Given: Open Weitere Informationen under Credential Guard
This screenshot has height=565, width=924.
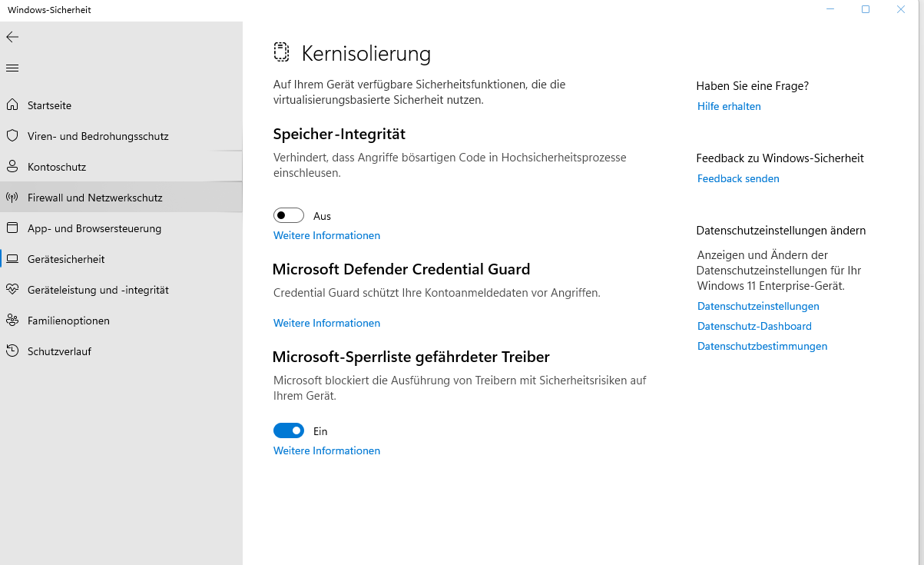Looking at the screenshot, I should [326, 324].
